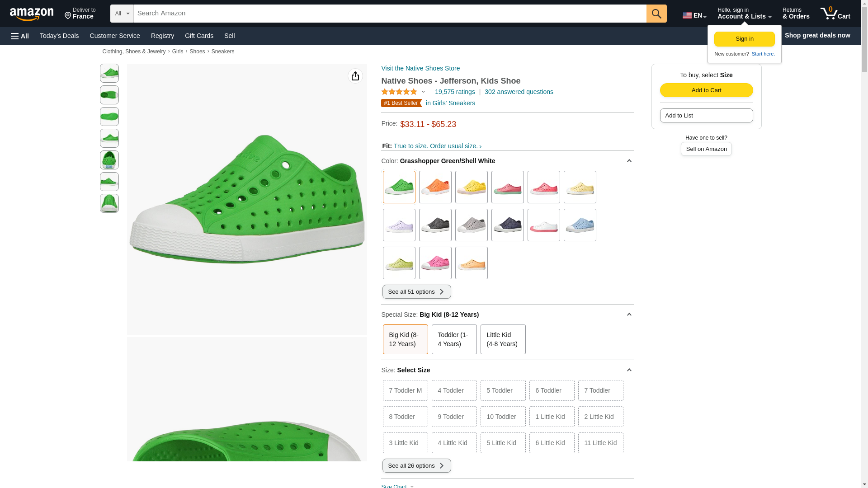Collapse the Color section chevron
Screen dimensions: 868x488
pos(629,161)
